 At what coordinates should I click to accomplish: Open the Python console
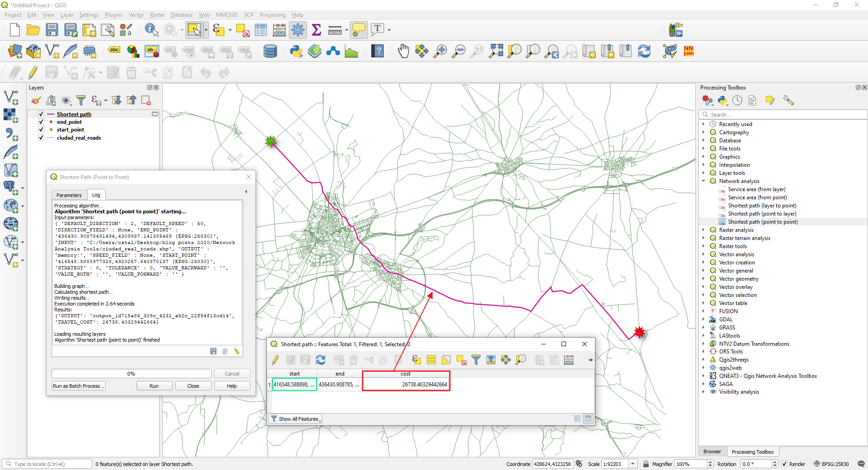click(296, 51)
